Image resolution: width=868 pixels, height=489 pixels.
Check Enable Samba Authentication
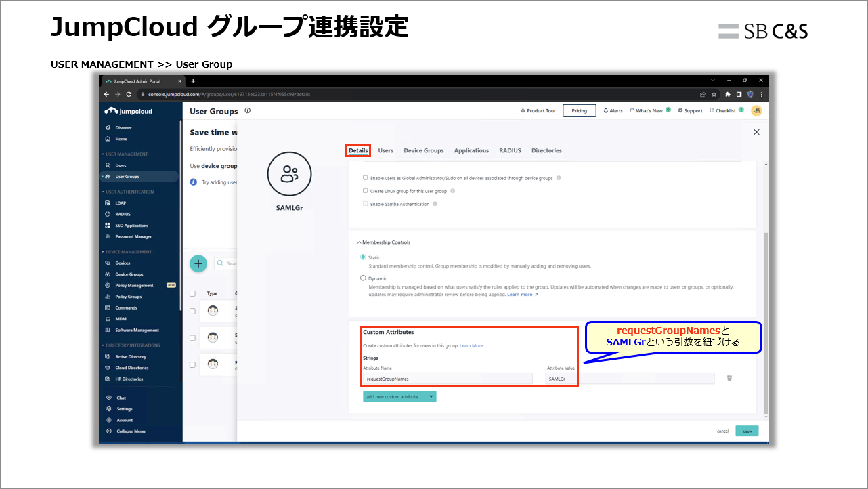click(x=366, y=204)
